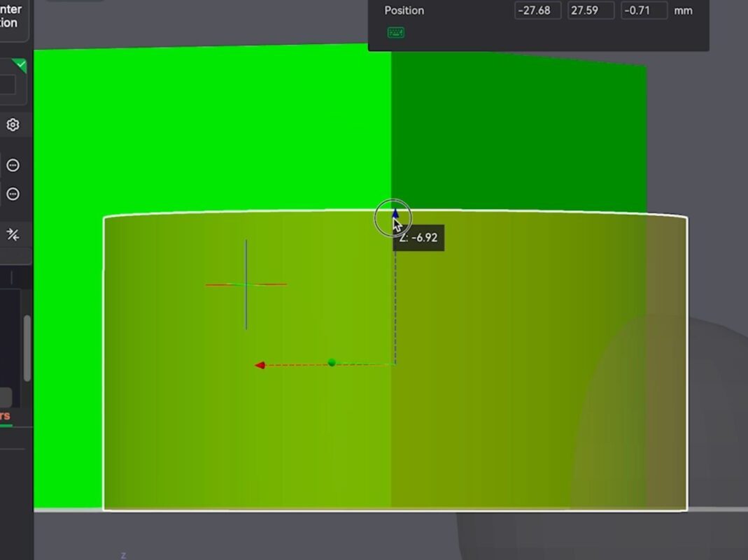Click the Position X field showing -27.68
Image resolution: width=748 pixels, height=560 pixels.
537,10
